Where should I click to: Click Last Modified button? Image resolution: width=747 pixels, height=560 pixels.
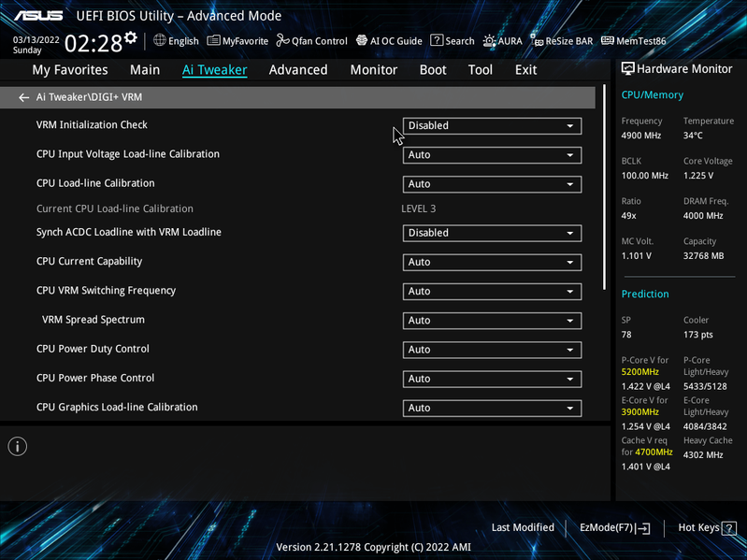pos(523,527)
